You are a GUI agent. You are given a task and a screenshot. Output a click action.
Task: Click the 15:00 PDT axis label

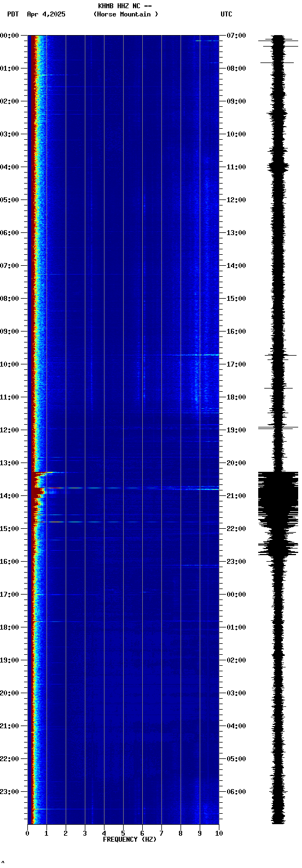[x=9, y=529]
